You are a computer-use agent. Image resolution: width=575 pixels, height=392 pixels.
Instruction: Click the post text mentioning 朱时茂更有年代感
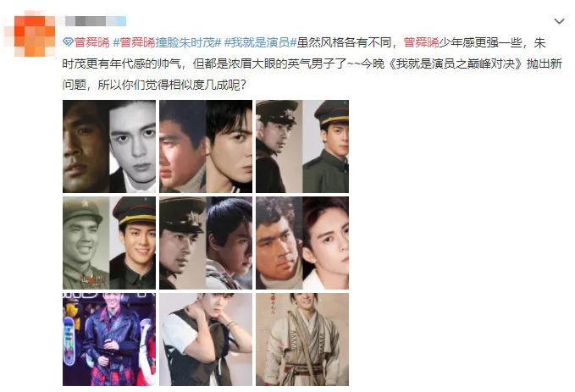point(121,63)
